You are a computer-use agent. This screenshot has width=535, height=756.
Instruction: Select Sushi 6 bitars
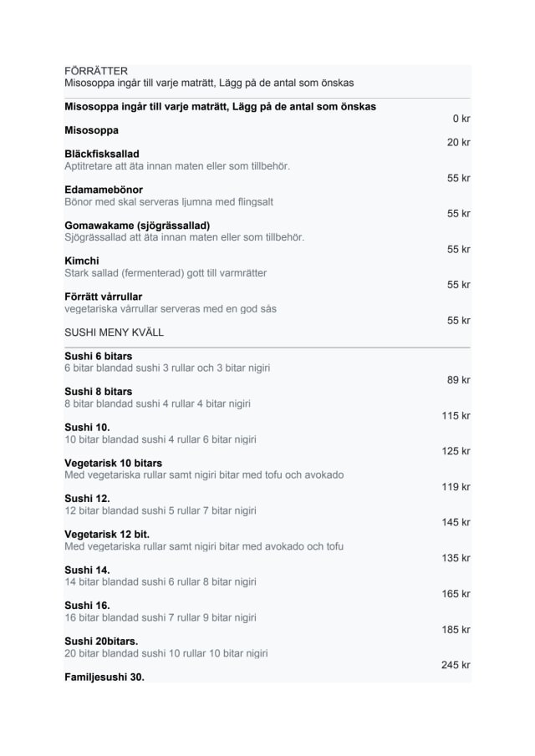99,356
